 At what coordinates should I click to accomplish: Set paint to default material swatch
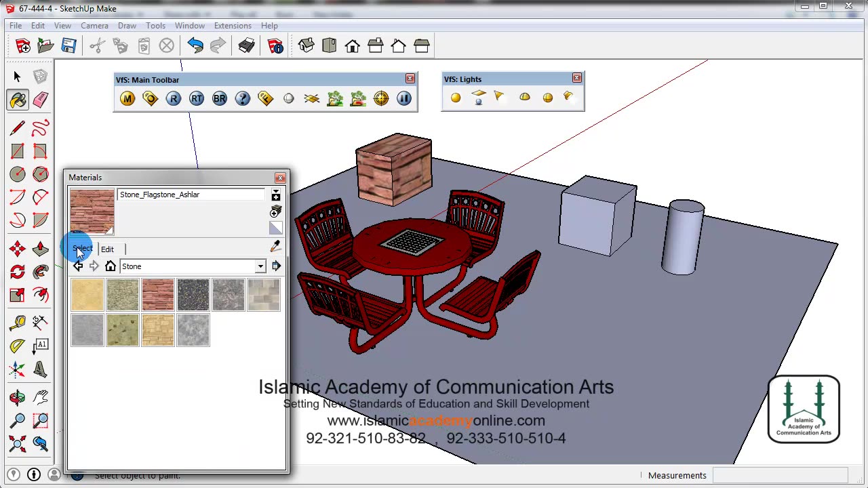pos(275,228)
